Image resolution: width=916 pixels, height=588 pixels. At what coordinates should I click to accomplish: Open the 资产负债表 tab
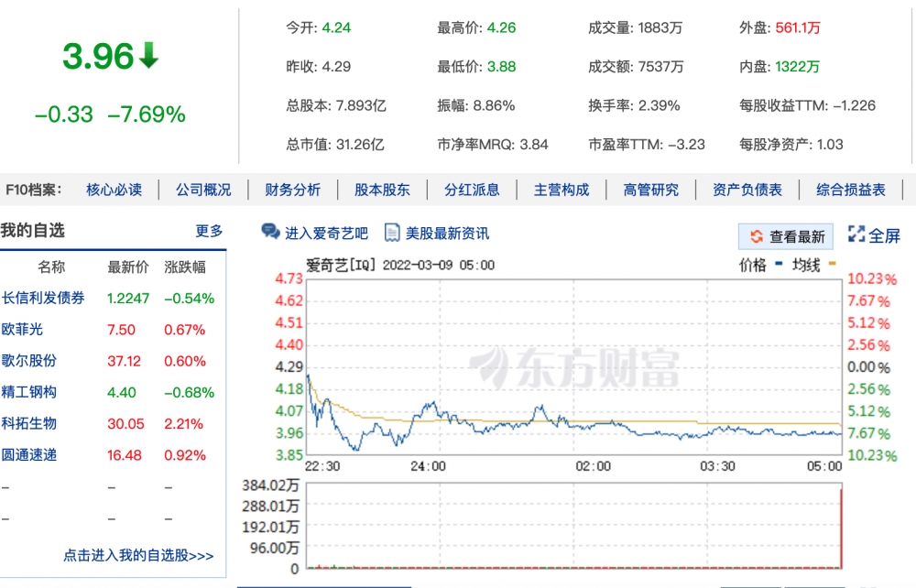click(x=747, y=190)
